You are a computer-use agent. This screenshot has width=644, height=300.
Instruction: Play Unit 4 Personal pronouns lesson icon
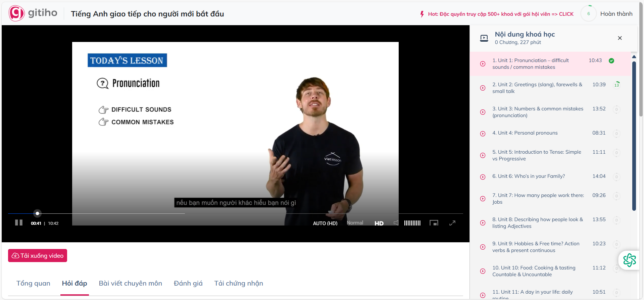click(483, 134)
